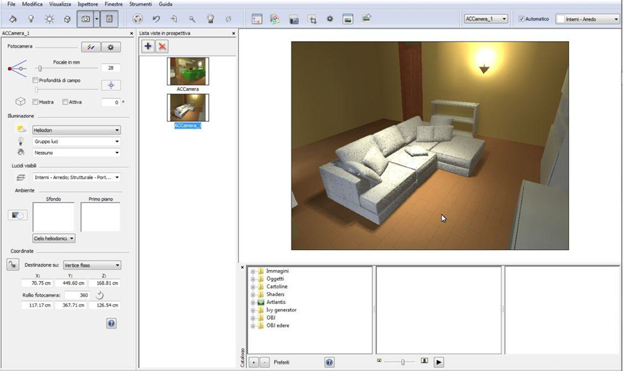The height and width of the screenshot is (371, 624).
Task: Open the Strumenti menu
Action: point(140,4)
